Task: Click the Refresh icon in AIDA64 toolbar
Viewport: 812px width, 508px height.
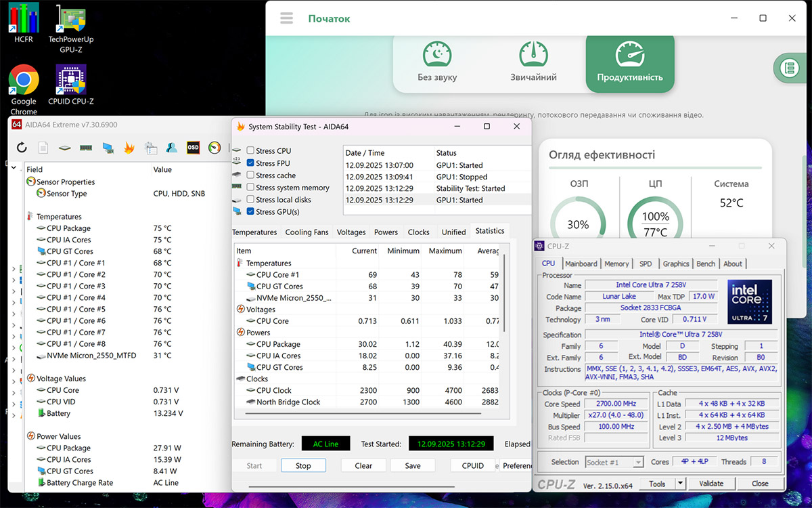Action: [x=22, y=148]
